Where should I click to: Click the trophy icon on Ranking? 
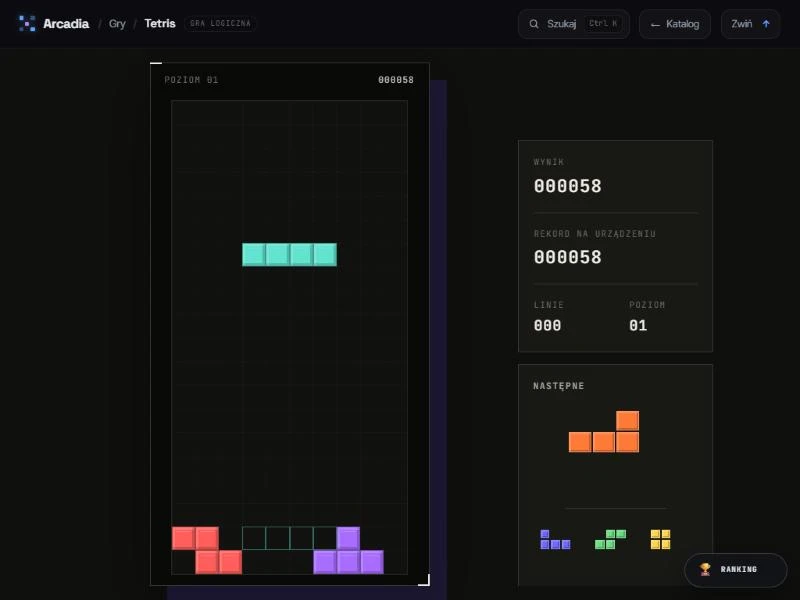click(x=705, y=569)
